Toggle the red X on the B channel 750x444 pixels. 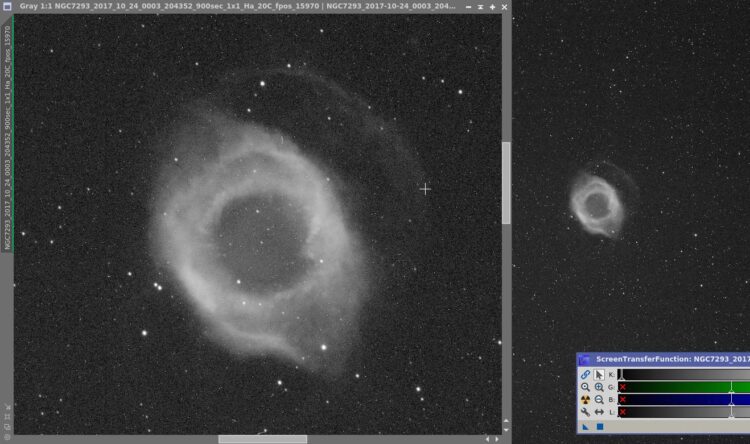pos(622,400)
